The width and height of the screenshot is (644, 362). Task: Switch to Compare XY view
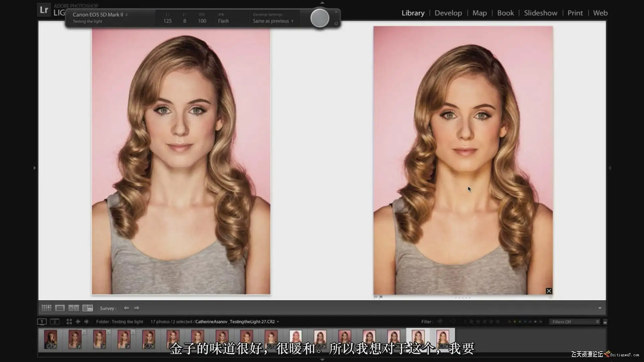[x=74, y=308]
